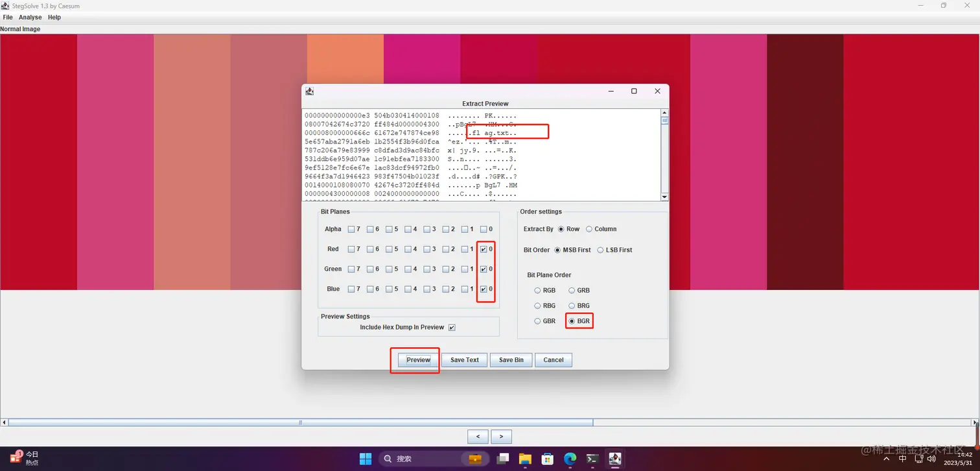980x471 pixels.
Task: Toggle Green bit plane 0 checkbox
Action: (484, 269)
